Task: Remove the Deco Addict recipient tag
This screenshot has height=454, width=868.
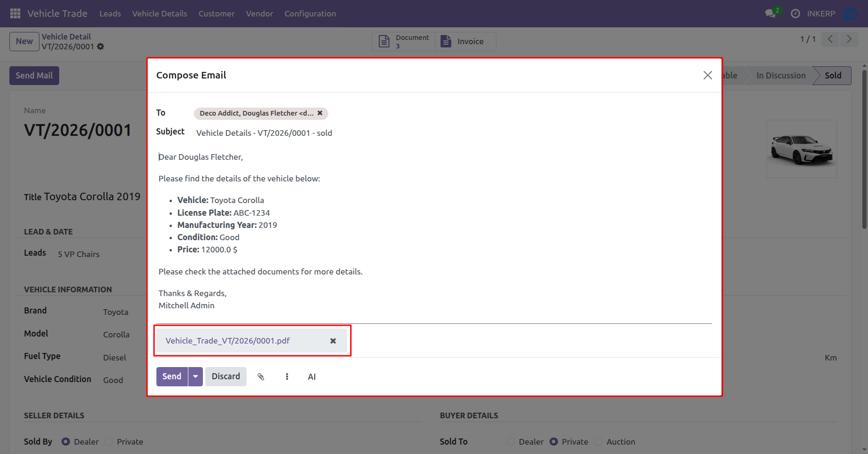Action: (320, 113)
